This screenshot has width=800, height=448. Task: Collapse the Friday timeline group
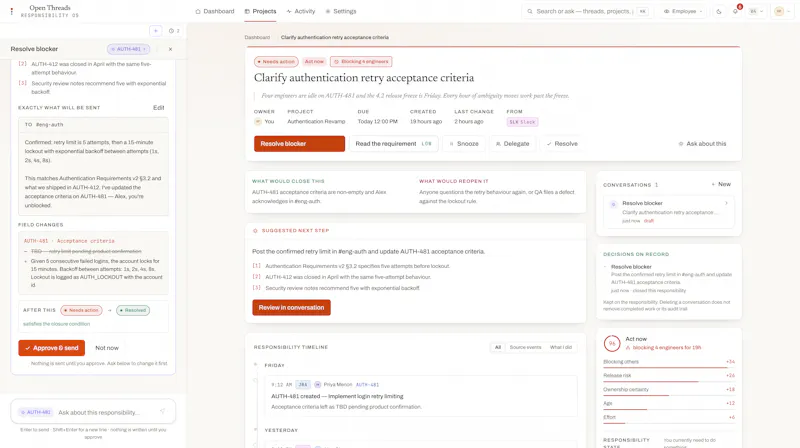[256, 365]
